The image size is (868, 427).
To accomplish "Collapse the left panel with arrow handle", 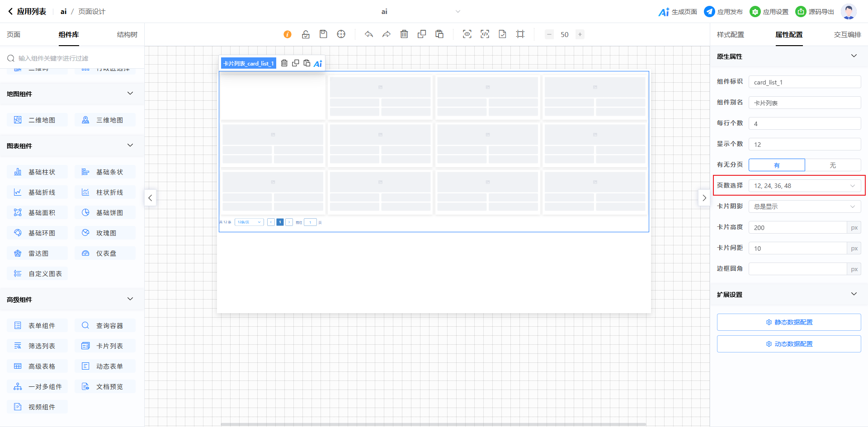I will click(150, 198).
